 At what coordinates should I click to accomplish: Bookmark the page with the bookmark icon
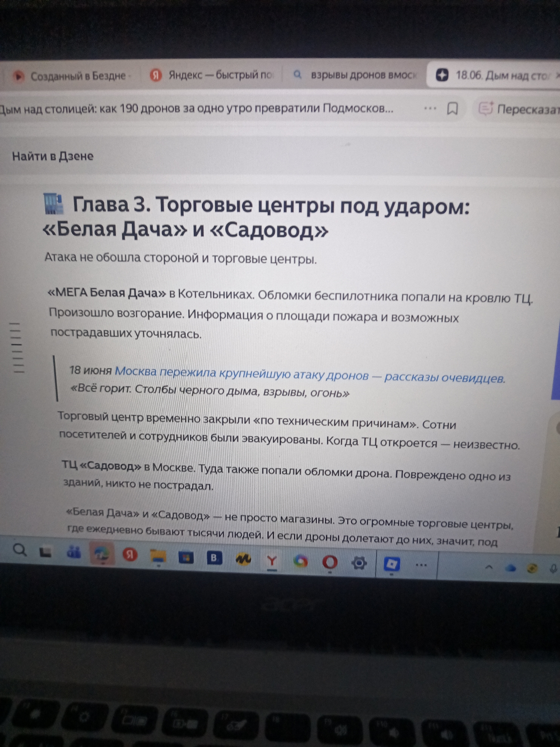click(x=452, y=109)
